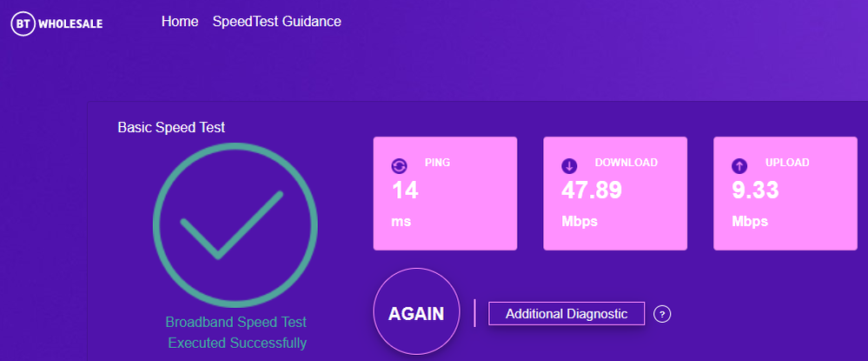This screenshot has width=868, height=361.
Task: Select the 9.33 Mbps upload value
Action: 755,190
